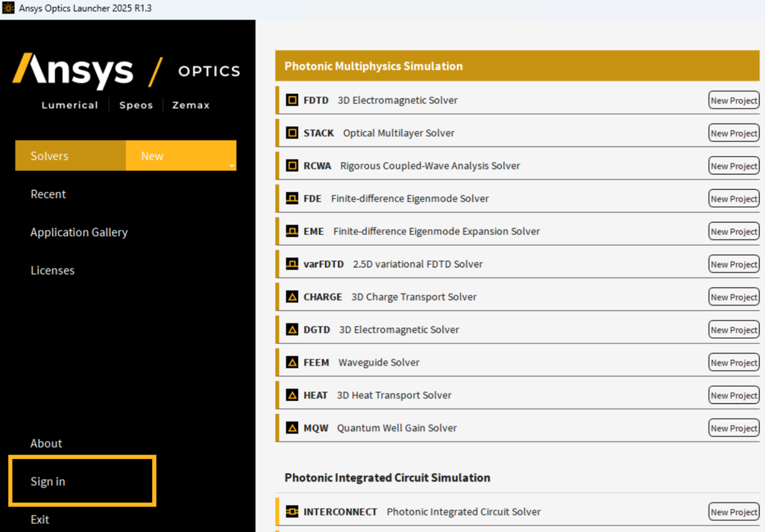Exit the Ansys Optics Launcher

[40, 520]
